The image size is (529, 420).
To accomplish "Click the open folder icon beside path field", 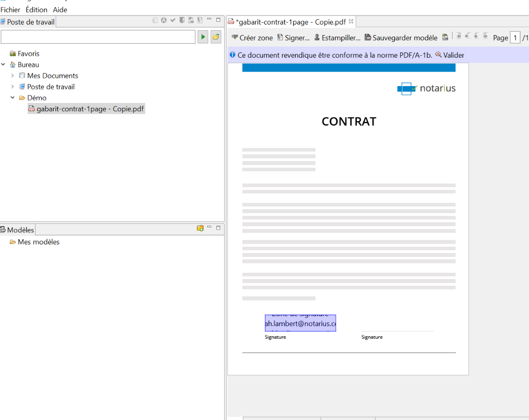I will tap(216, 37).
